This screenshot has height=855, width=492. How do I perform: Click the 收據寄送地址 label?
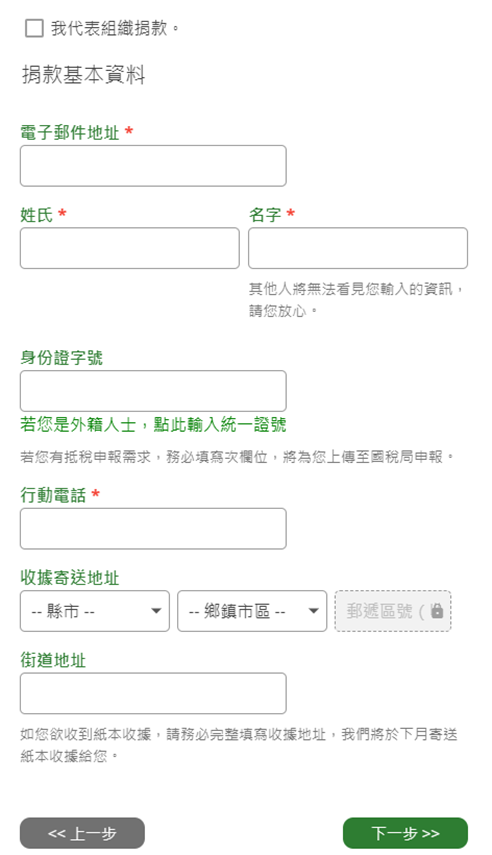(70, 577)
